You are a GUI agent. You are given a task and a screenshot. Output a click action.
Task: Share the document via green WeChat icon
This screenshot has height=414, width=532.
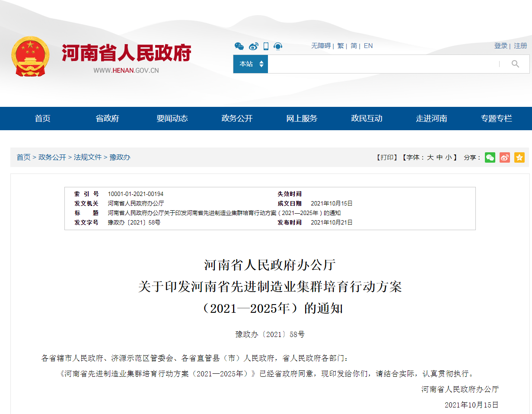coord(490,157)
